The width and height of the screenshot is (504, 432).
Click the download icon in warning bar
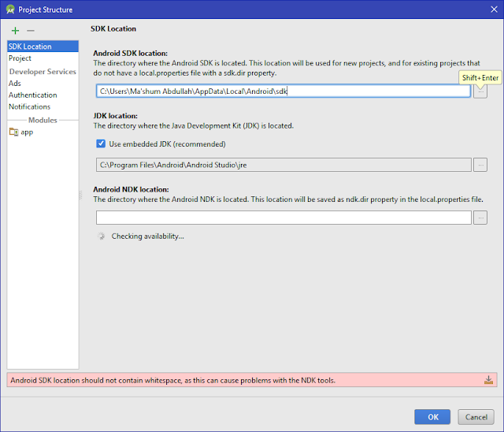tap(488, 380)
